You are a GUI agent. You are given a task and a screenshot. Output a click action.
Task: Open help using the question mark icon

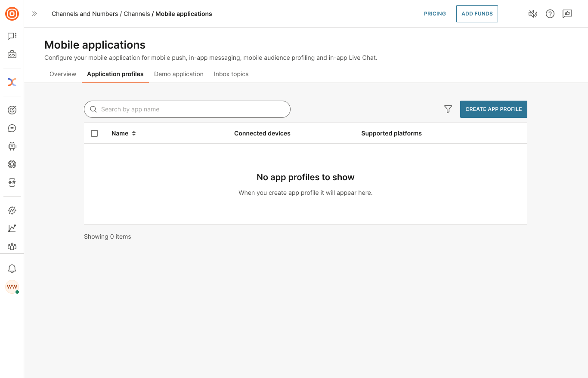click(x=550, y=14)
